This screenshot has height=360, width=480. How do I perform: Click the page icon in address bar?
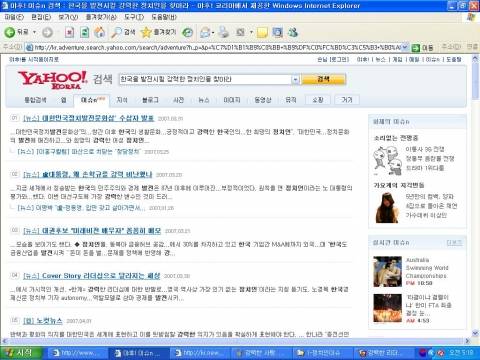pyautogui.click(x=29, y=48)
